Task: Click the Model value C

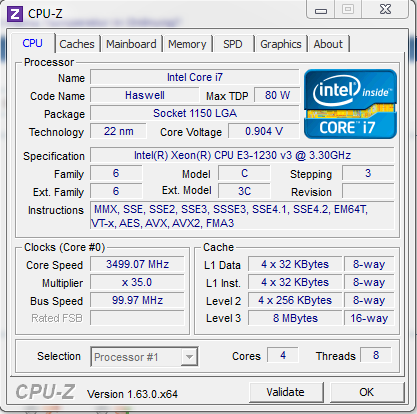Action: coord(244,173)
